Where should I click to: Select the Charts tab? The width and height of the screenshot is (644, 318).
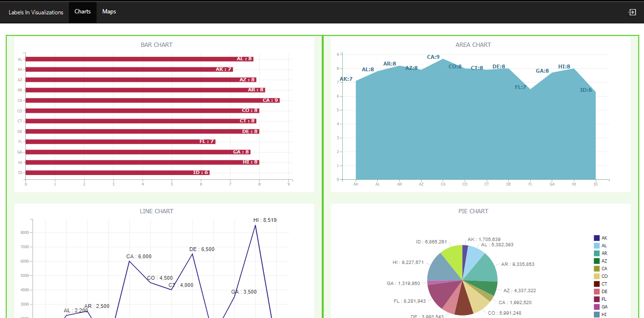pyautogui.click(x=82, y=12)
